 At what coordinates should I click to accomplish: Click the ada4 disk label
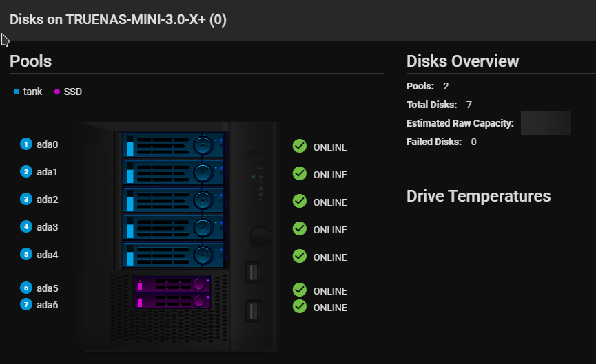(x=47, y=255)
